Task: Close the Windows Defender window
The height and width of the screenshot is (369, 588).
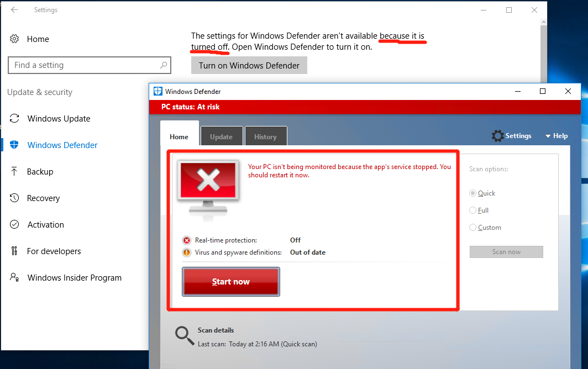Action: point(568,91)
